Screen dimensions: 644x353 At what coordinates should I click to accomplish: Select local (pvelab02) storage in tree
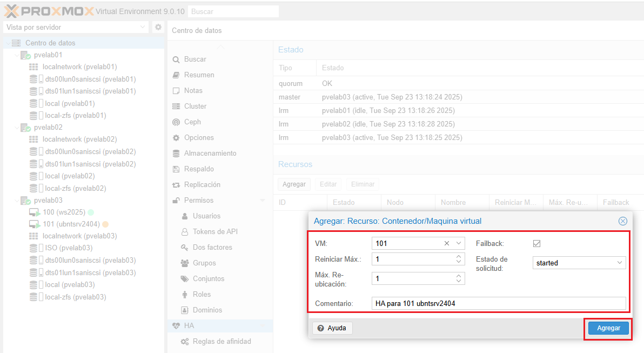tap(70, 176)
